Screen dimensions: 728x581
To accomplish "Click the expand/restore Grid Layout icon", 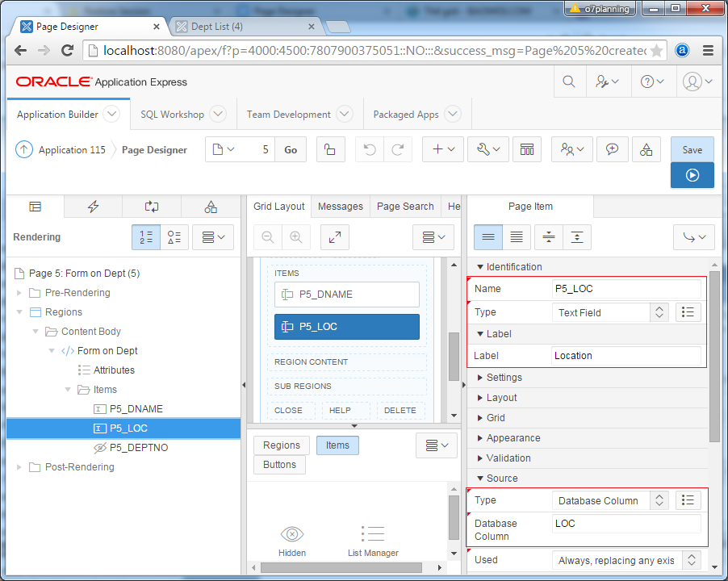I will 335,237.
